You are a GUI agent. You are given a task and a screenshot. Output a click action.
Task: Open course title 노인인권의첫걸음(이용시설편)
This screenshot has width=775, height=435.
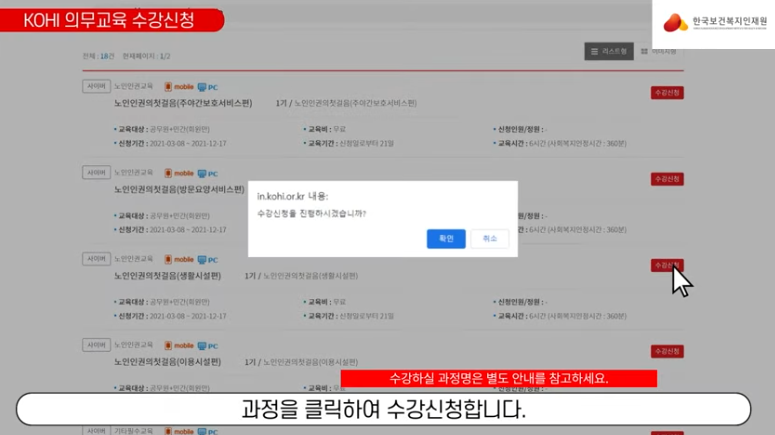click(x=168, y=362)
